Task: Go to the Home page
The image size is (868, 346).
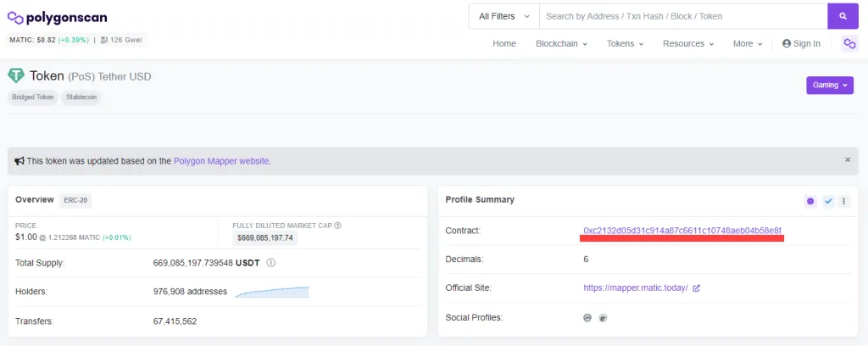Action: pyautogui.click(x=504, y=44)
